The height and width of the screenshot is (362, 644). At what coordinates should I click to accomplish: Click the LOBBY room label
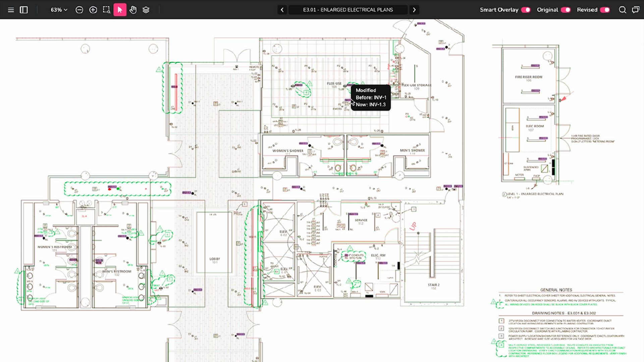pyautogui.click(x=215, y=259)
